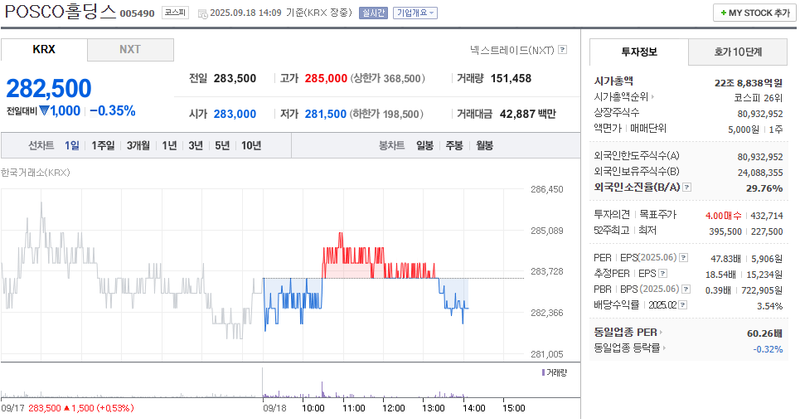Switch to the NXT tab
Viewport: 800px width, 419px height.
pyautogui.click(x=130, y=50)
